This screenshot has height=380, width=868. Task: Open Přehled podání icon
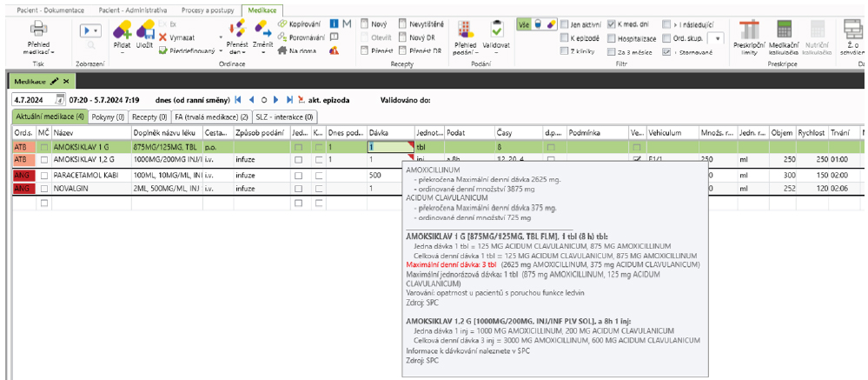[x=466, y=30]
